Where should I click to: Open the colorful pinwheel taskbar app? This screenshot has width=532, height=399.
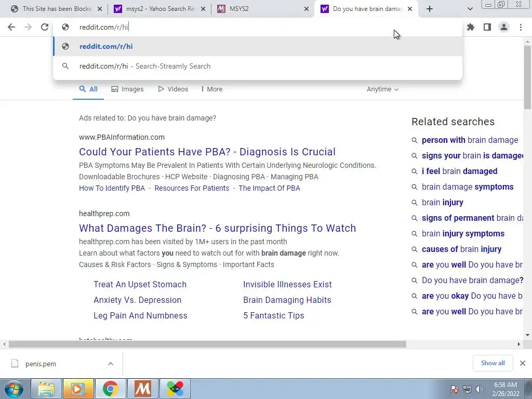175,389
